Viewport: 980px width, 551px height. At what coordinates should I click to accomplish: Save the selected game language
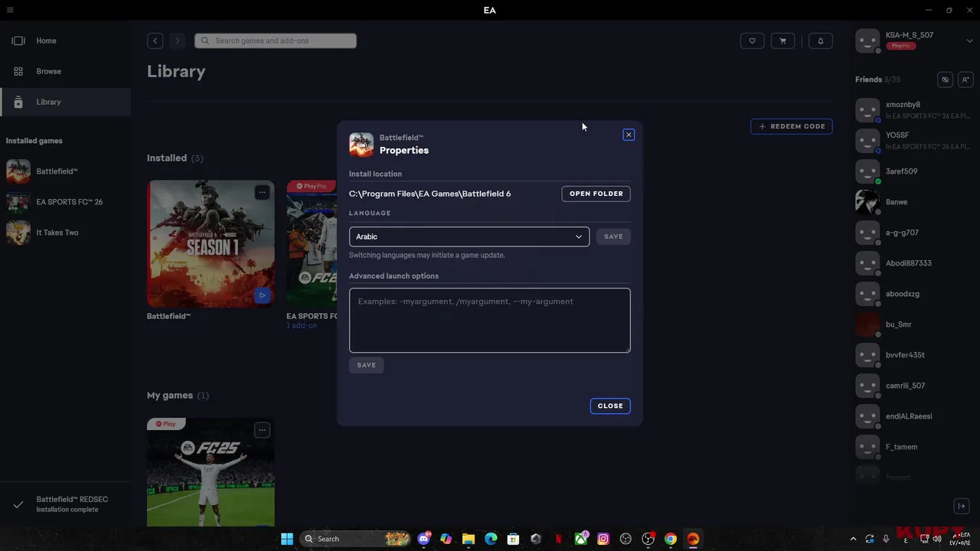click(x=613, y=236)
